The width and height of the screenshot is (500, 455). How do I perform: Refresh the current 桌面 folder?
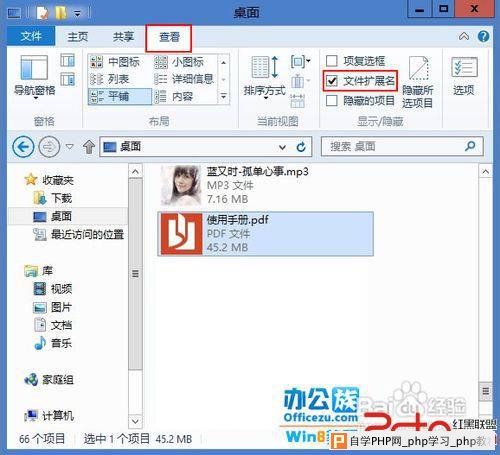pyautogui.click(x=301, y=147)
